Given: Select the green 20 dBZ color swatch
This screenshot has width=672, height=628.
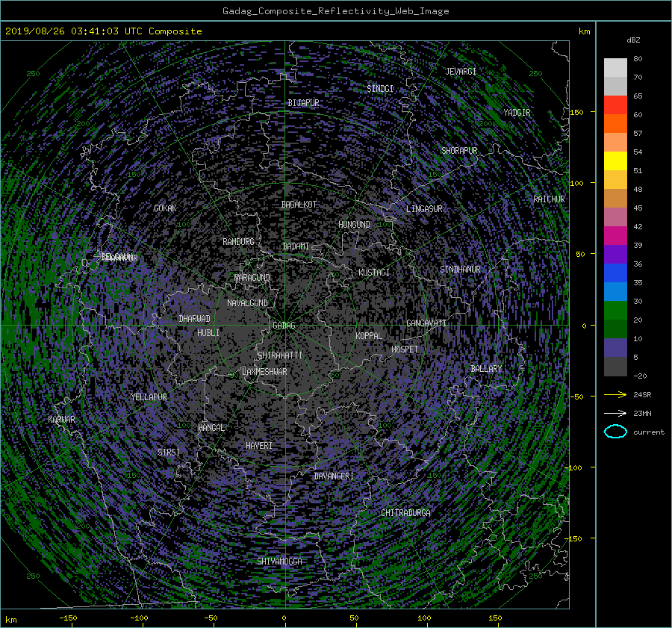Looking at the screenshot, I should [615, 311].
